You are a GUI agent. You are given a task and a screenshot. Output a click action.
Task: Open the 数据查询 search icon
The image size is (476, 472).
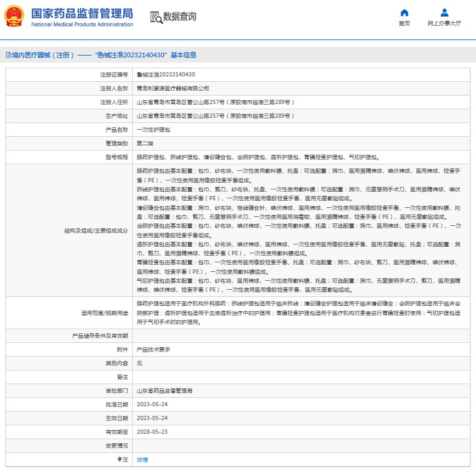tap(156, 17)
